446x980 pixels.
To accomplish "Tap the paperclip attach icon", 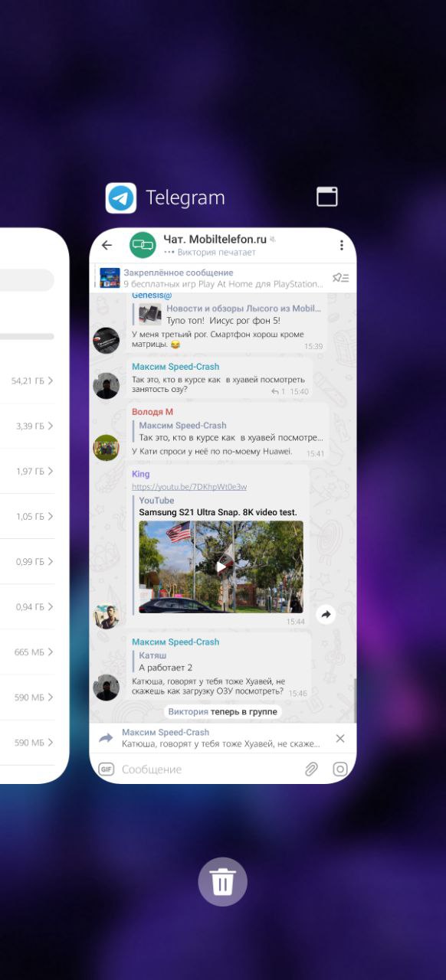I will 311,769.
